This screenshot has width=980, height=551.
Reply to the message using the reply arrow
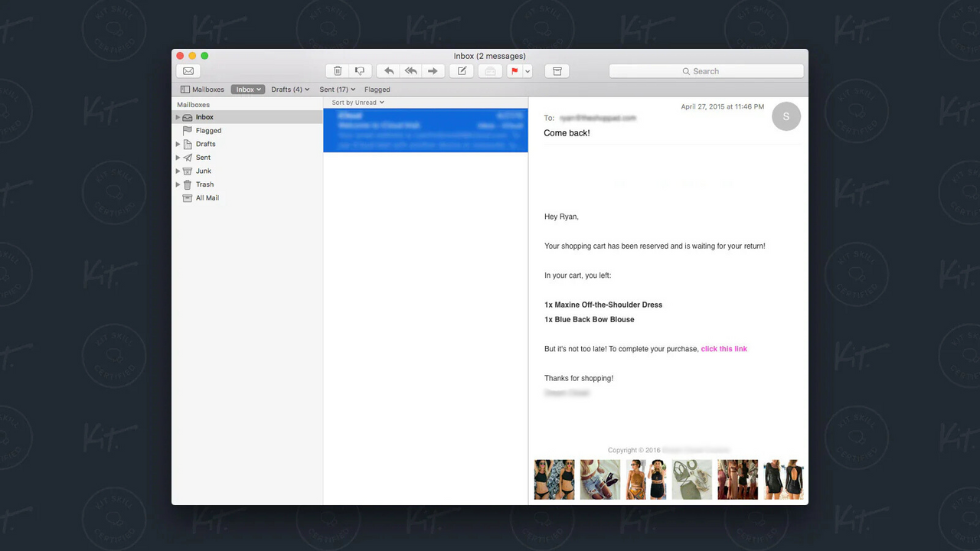[x=388, y=70]
